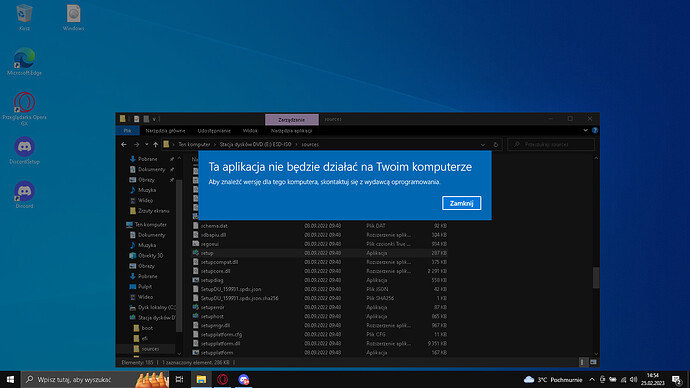Select file setupplatform.dll
Viewport: 690px width, 388px height.
tap(220, 344)
